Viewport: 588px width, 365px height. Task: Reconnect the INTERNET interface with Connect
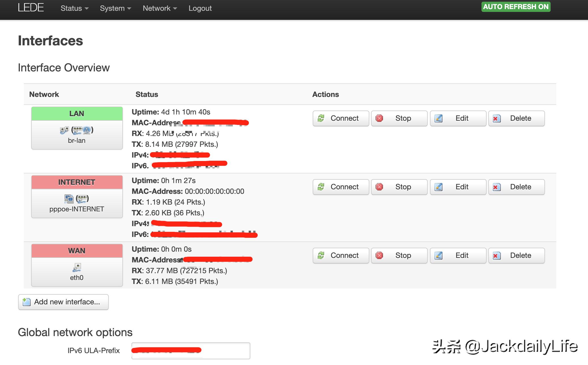pos(341,187)
